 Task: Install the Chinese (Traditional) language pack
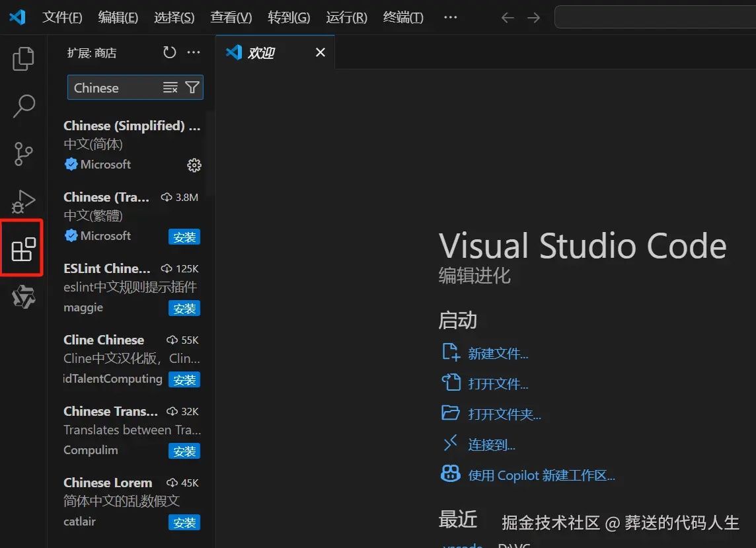tap(184, 237)
